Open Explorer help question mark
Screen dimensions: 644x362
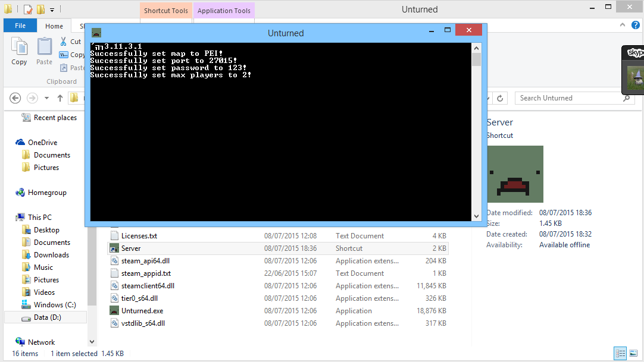point(636,25)
